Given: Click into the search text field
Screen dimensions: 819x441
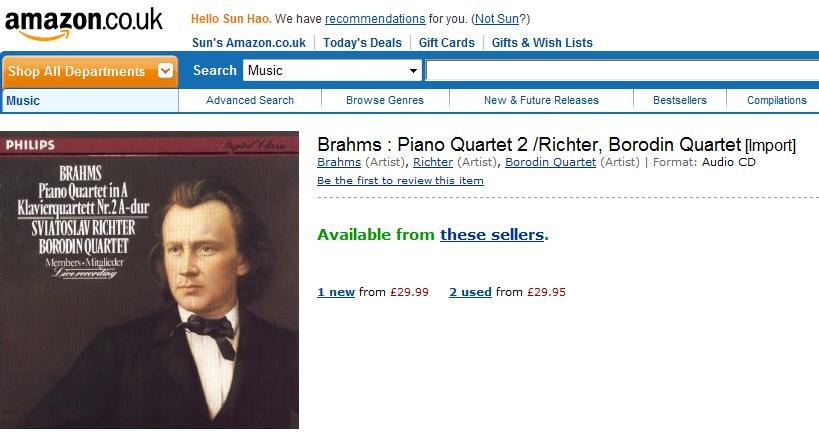Looking at the screenshot, I should (622, 70).
